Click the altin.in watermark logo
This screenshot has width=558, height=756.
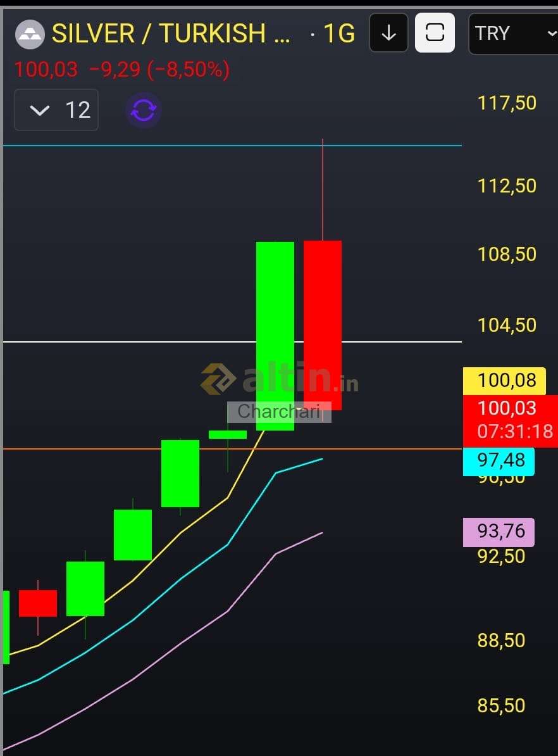(x=280, y=379)
